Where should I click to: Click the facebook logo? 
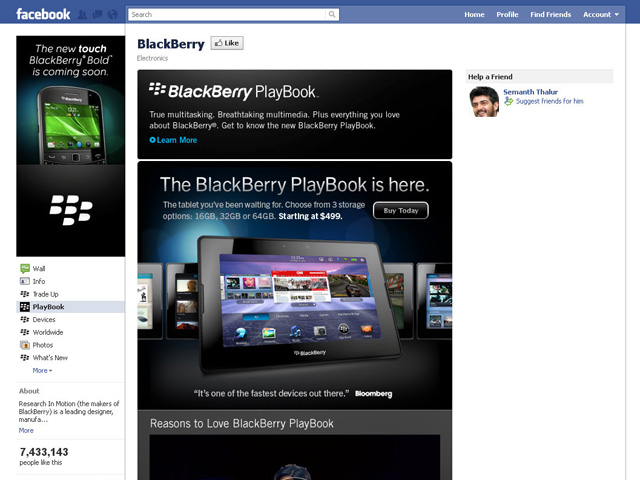(x=43, y=14)
